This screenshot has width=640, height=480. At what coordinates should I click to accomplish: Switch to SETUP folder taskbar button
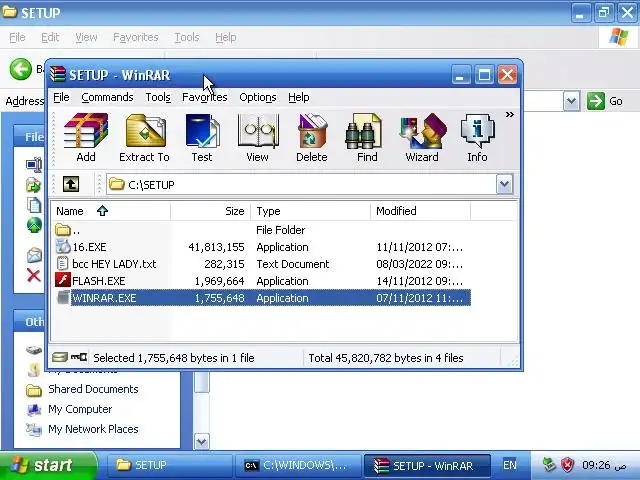(169, 465)
